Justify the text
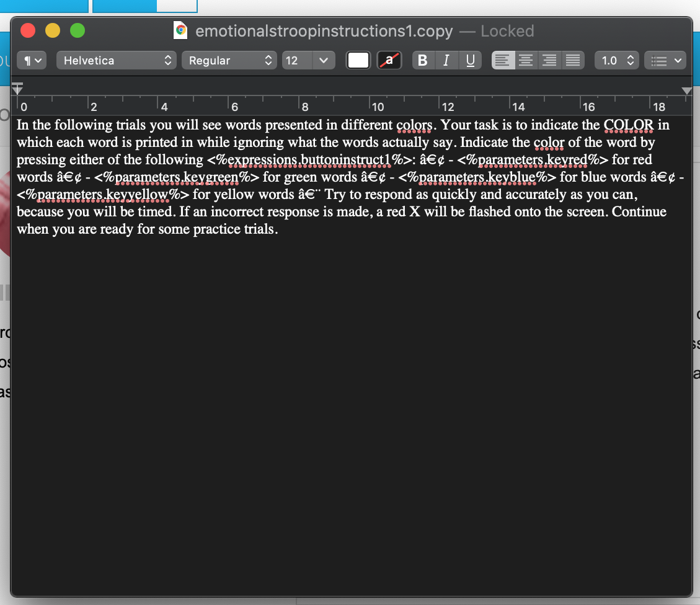The width and height of the screenshot is (700, 605). pos(573,60)
